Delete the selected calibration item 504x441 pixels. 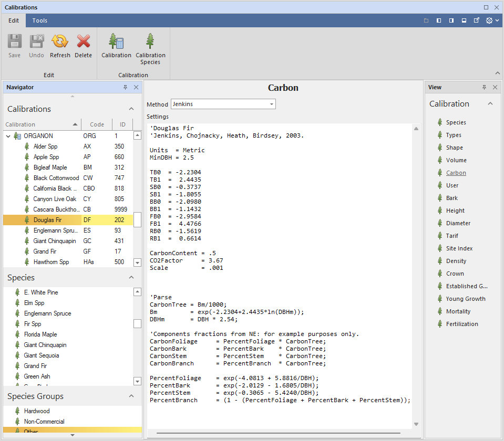pos(83,46)
